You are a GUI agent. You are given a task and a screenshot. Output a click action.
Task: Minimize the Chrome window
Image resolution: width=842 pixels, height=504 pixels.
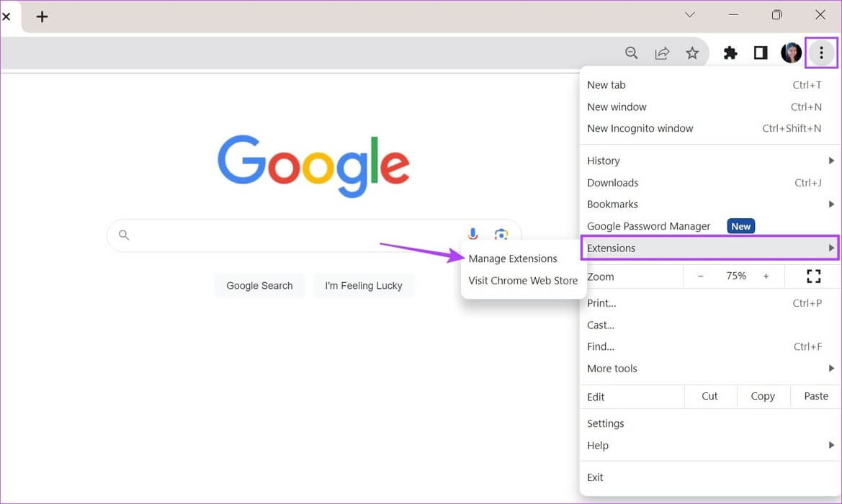[733, 14]
